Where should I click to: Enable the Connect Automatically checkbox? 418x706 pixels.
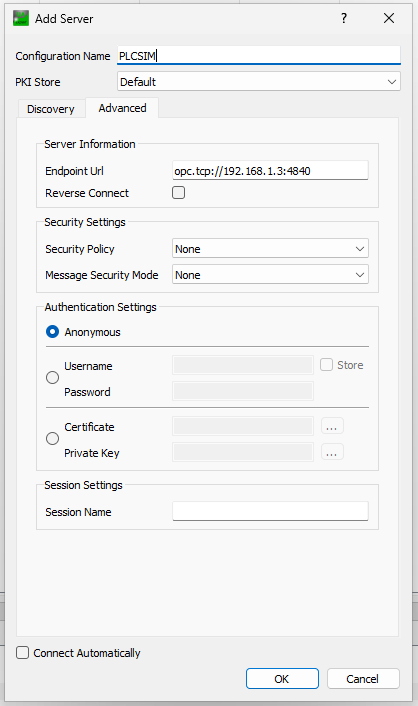(23, 652)
